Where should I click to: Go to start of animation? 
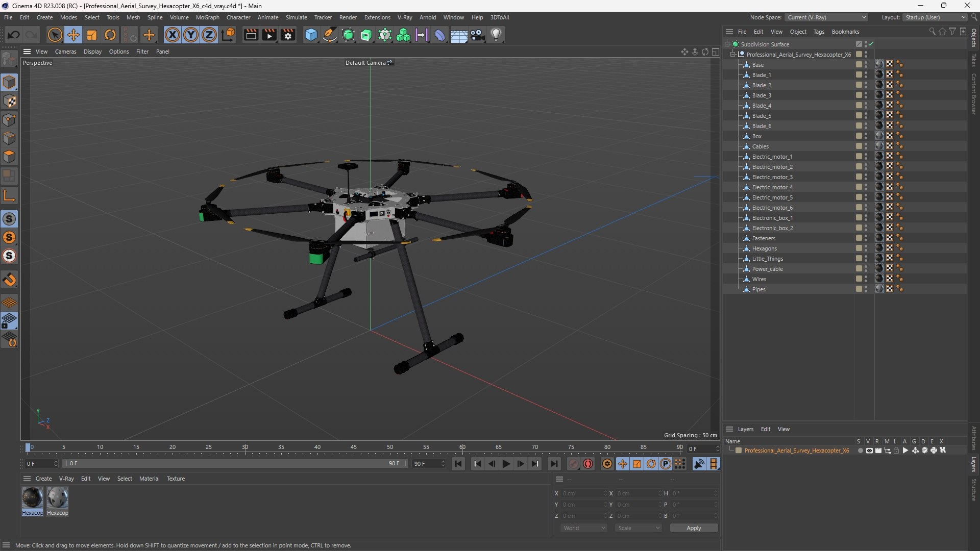(x=458, y=464)
